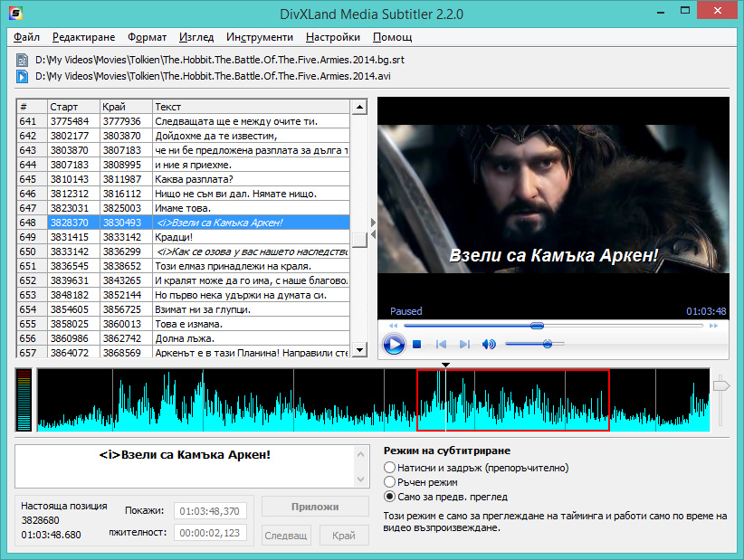
Task: Click the video seek bar handle
Action: pos(537,326)
